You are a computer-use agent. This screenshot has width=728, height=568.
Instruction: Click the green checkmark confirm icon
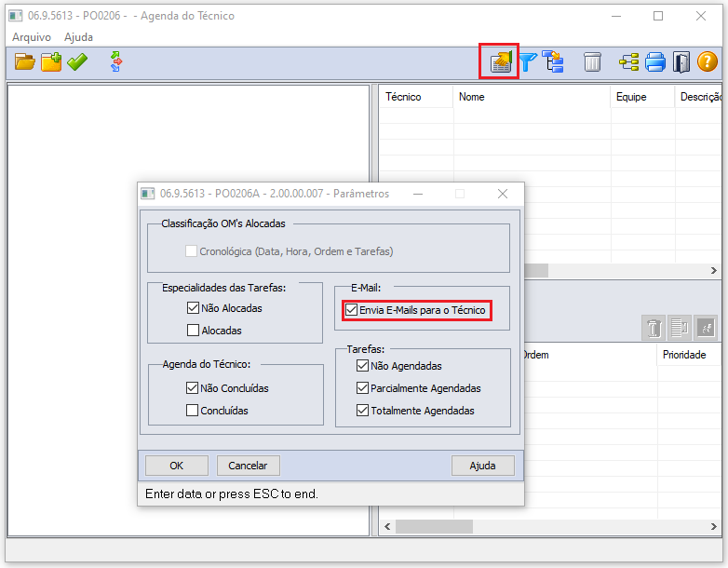click(77, 61)
